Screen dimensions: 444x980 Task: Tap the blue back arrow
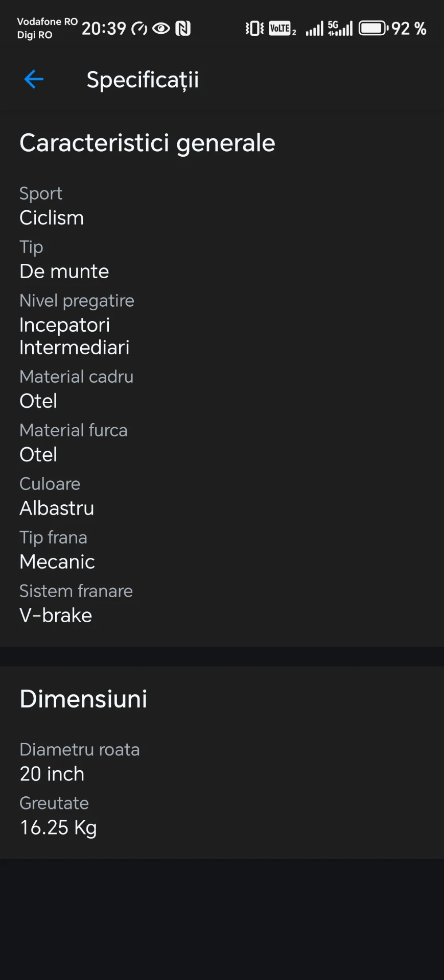point(34,79)
